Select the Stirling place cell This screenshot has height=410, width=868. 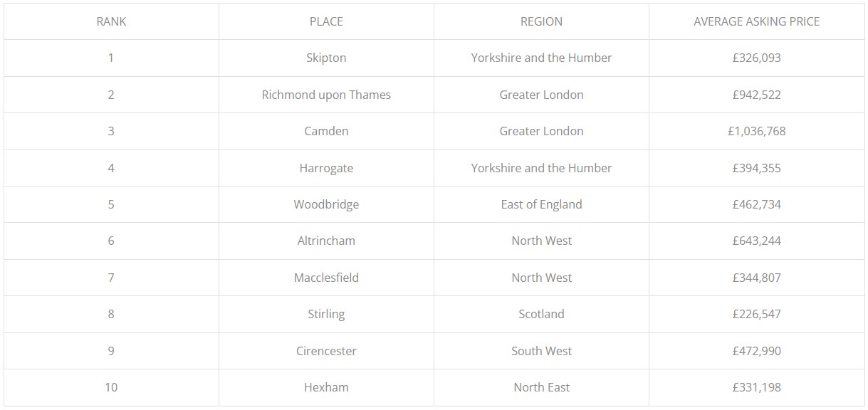tap(326, 314)
